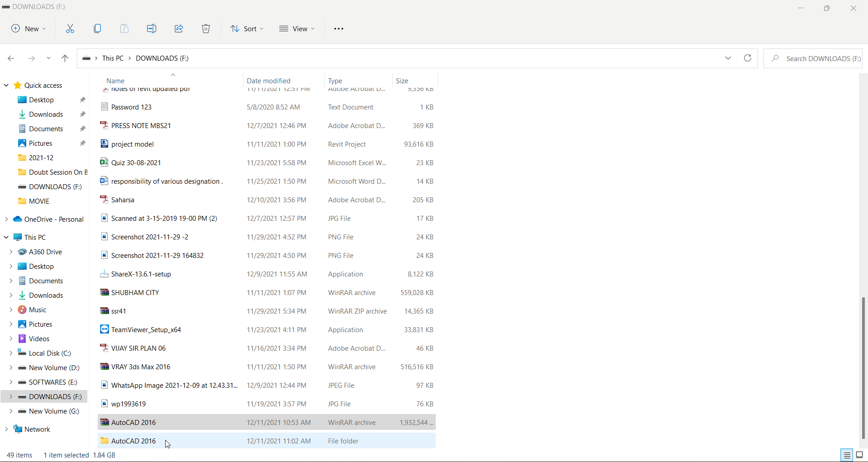
Task: Sort by the Size column header
Action: pyautogui.click(x=402, y=81)
